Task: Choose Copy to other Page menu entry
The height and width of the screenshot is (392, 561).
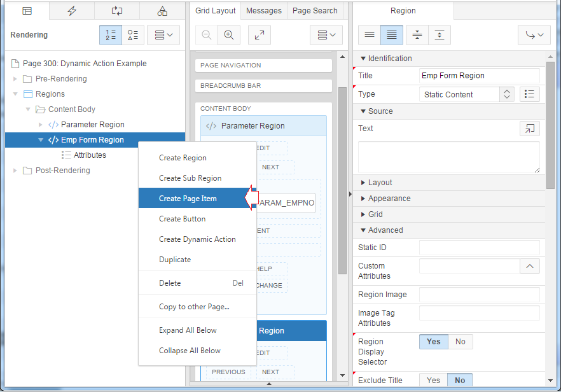Action: coord(197,307)
